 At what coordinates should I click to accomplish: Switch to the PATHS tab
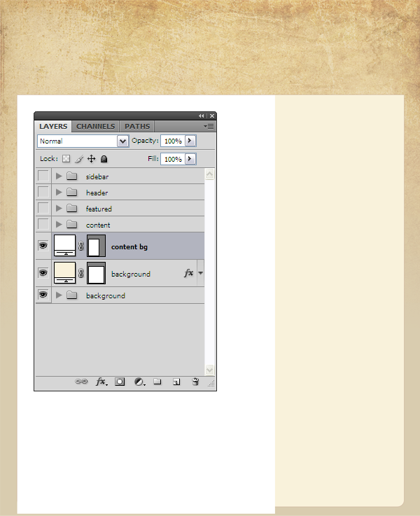(137, 126)
